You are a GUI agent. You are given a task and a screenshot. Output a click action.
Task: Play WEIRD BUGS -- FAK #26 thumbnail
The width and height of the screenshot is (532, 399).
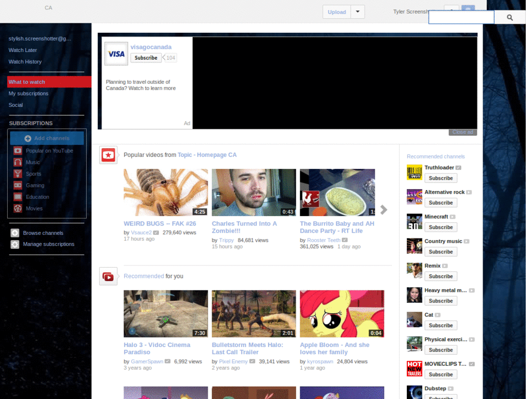point(166,192)
